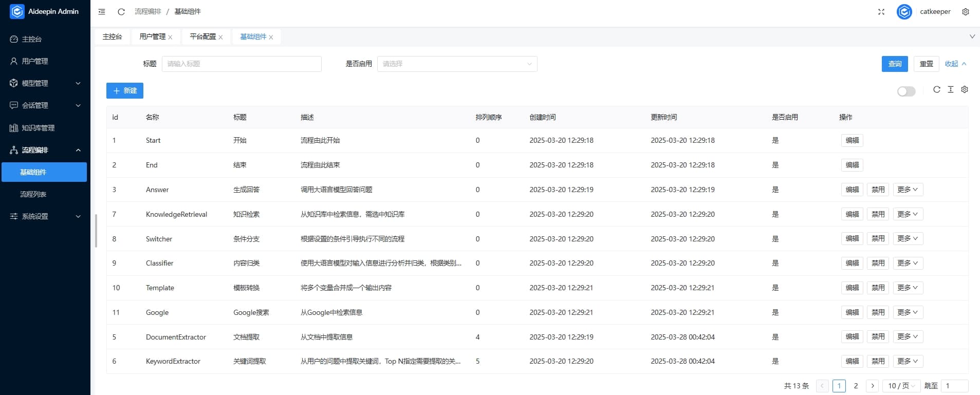980x395 pixels.
Task: Toggle the switch above the table
Action: 906,91
